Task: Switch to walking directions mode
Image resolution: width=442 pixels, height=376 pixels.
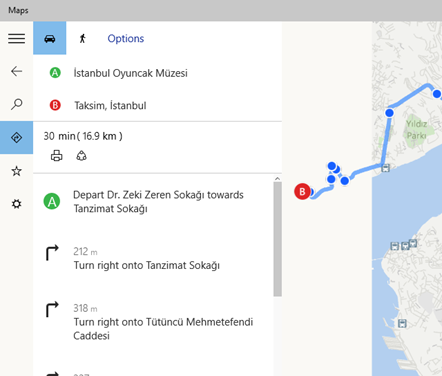Action: point(83,38)
